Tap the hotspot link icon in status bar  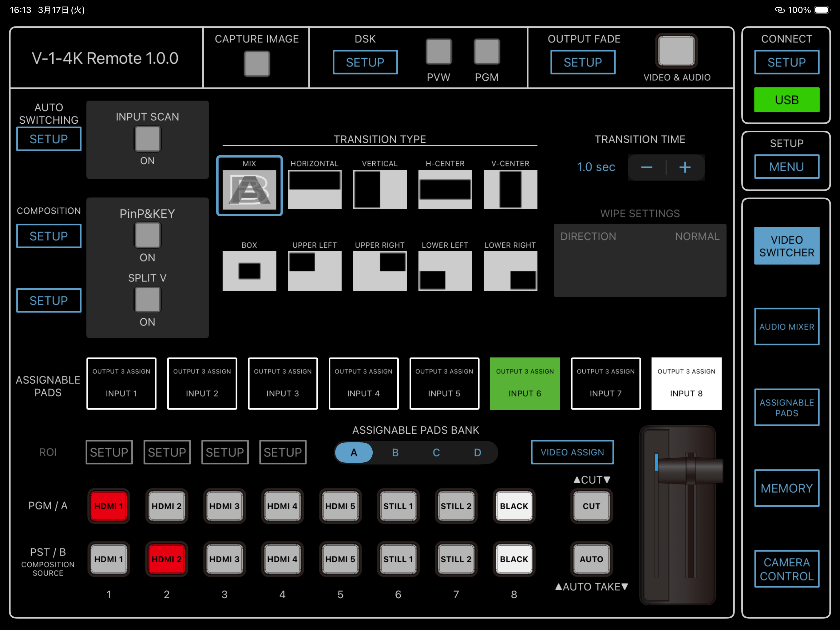pos(780,10)
